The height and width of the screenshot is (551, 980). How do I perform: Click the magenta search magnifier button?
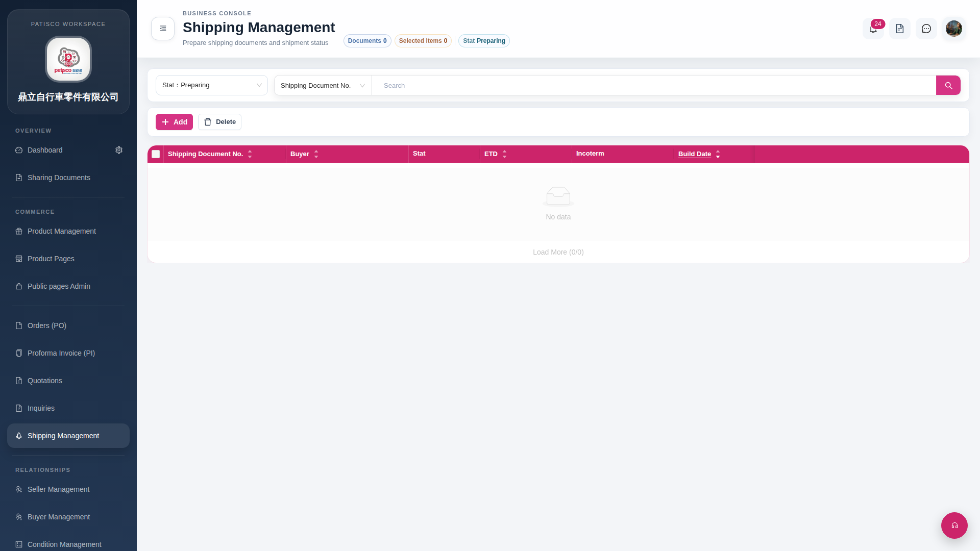948,85
